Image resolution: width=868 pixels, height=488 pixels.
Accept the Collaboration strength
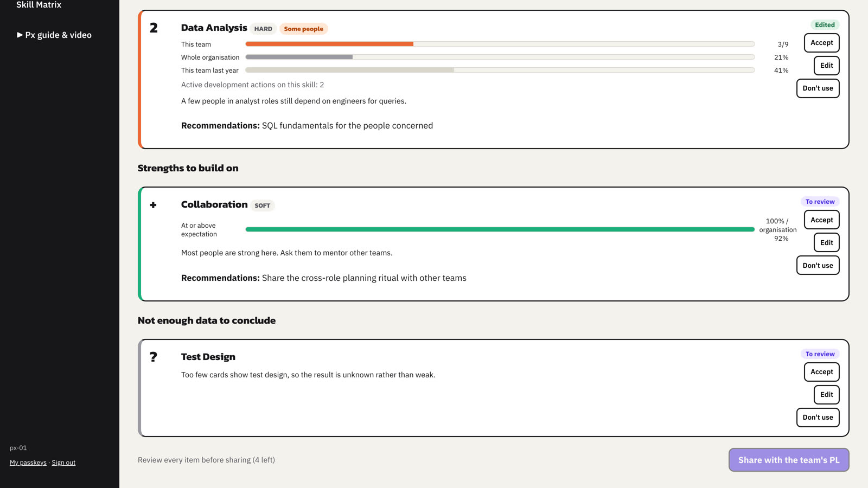pyautogui.click(x=821, y=220)
